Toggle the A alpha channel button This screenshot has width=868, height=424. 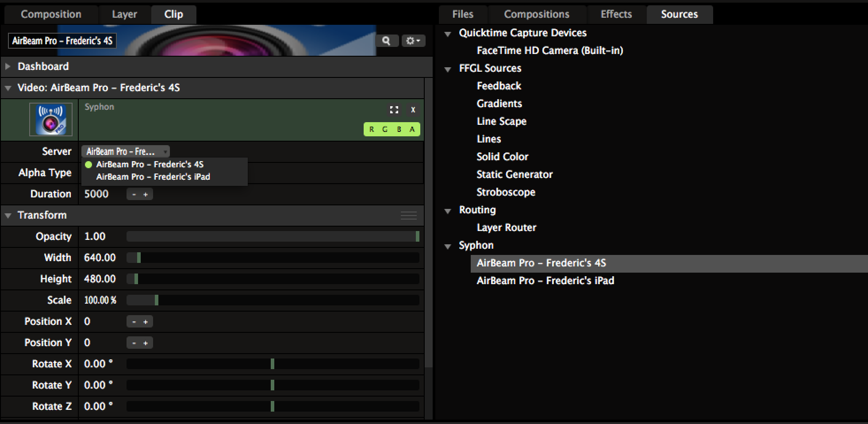(x=412, y=129)
